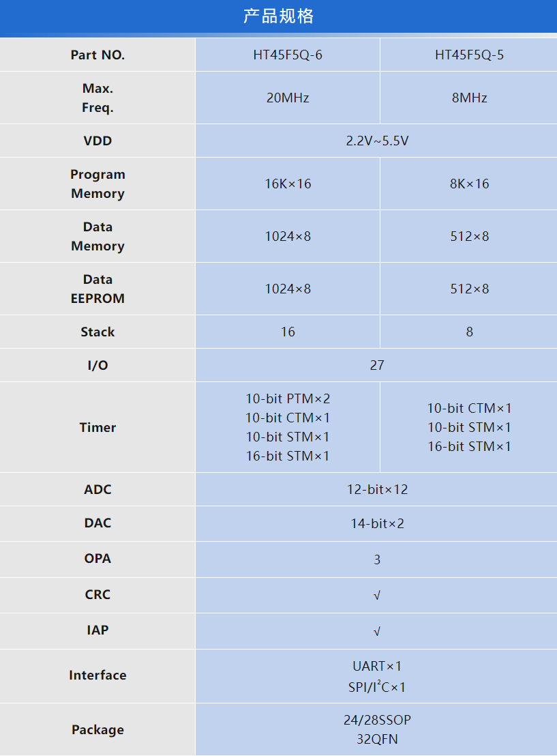
Task: Click the 产品规格 header title
Action: coord(278,16)
